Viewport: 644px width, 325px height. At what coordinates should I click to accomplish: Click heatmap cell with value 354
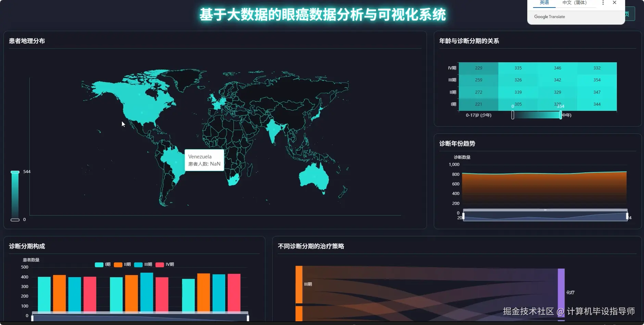[597, 80]
